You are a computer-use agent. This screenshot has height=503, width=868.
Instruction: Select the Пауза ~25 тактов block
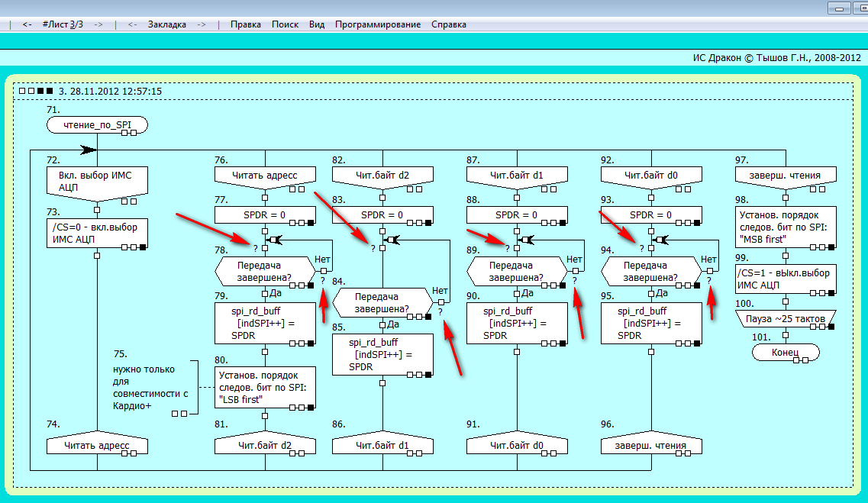point(786,318)
